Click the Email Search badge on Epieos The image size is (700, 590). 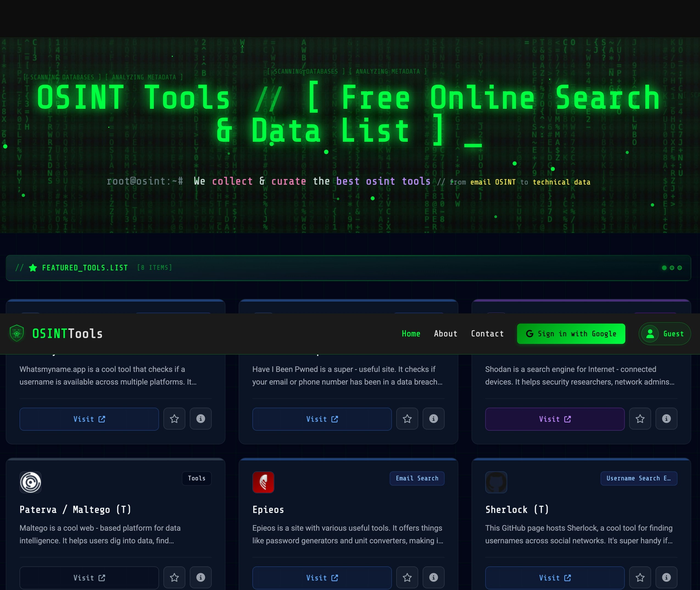417,478
